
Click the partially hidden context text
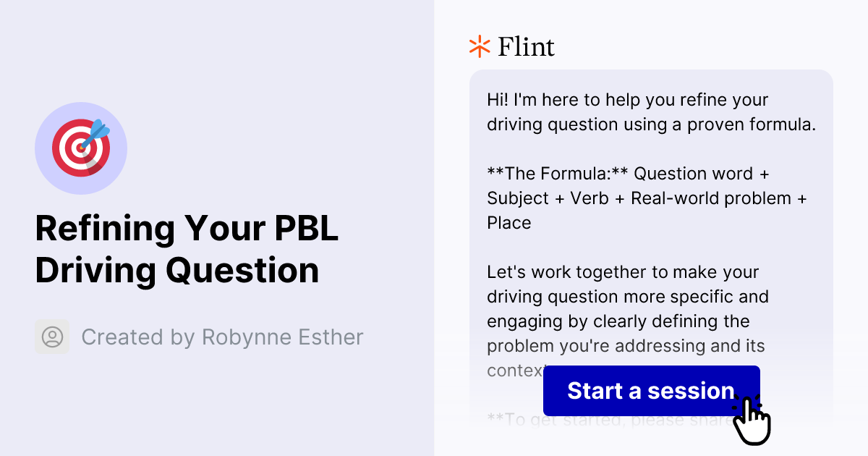click(x=509, y=370)
